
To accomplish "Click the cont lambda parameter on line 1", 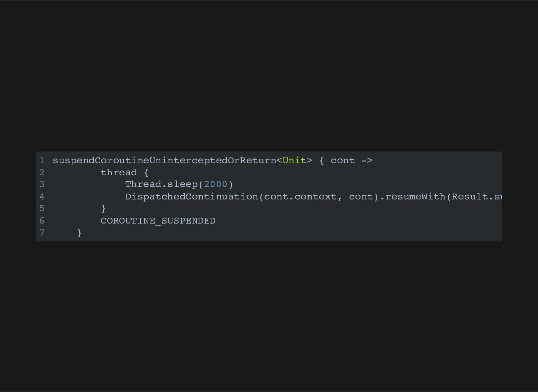I will point(342,161).
